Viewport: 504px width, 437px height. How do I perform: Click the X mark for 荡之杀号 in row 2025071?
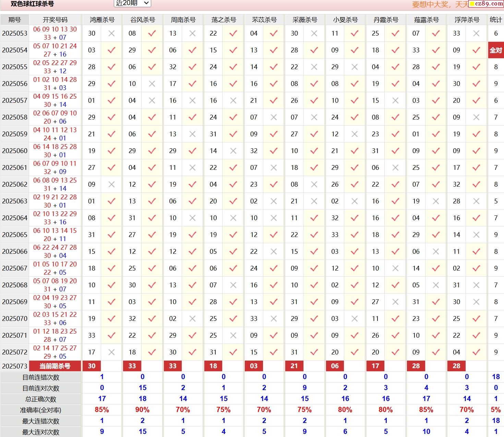coord(233,335)
